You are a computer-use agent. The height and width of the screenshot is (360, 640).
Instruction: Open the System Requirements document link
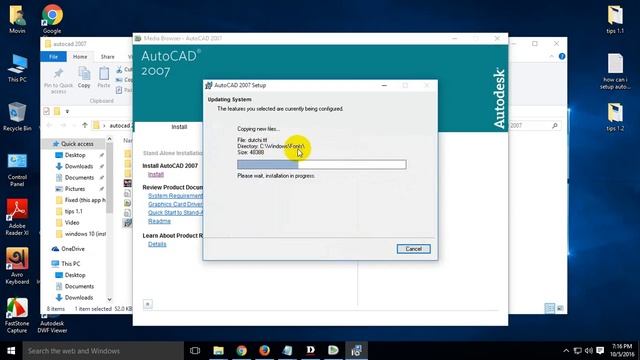click(175, 196)
